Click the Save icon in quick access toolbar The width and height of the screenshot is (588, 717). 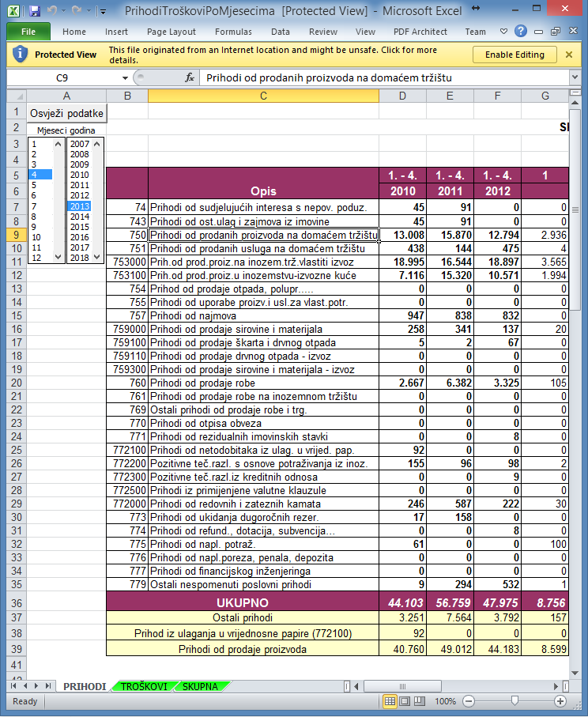point(34,10)
